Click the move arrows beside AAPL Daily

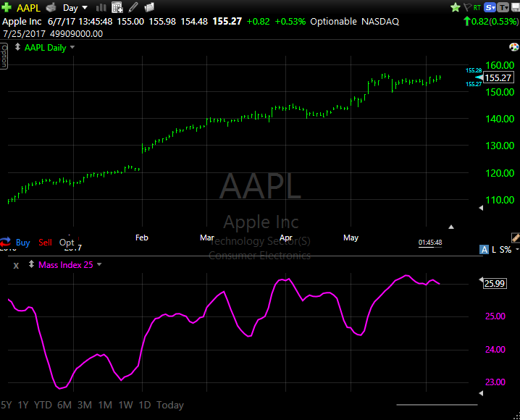(17, 47)
